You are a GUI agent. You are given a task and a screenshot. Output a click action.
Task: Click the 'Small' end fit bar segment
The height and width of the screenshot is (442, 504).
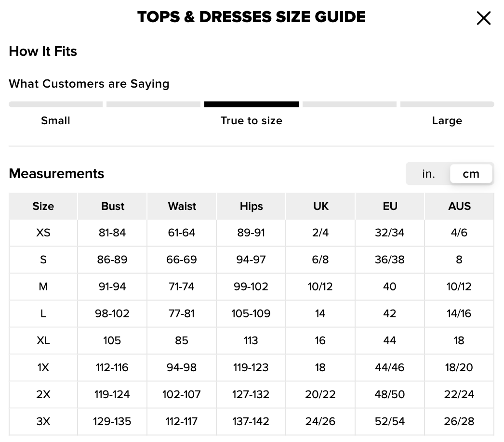coord(55,104)
